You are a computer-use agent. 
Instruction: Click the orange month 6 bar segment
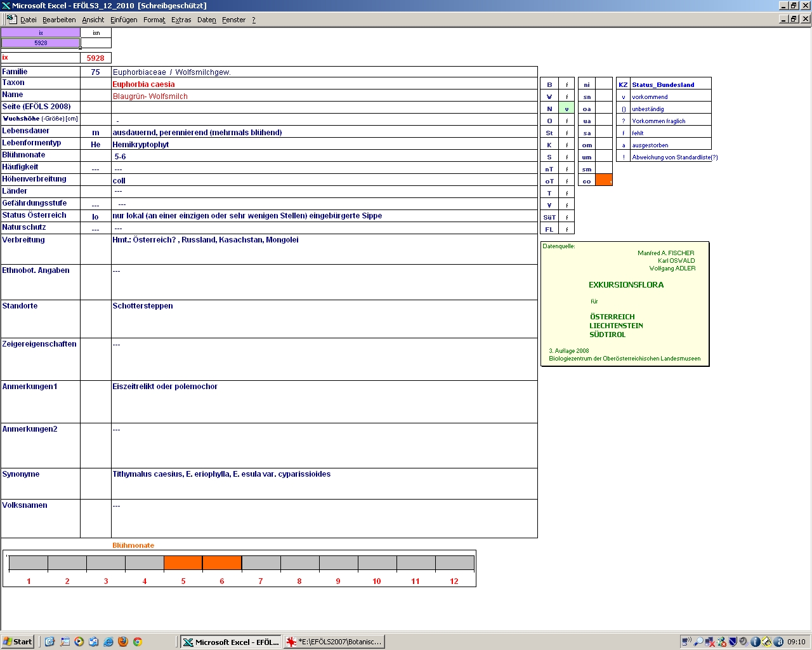[x=222, y=563]
